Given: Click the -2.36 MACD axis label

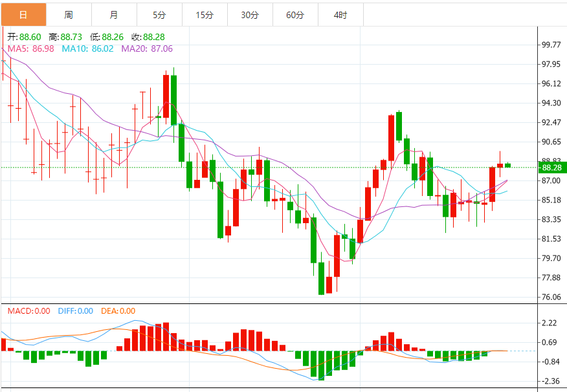Looking at the screenshot, I should [550, 382].
